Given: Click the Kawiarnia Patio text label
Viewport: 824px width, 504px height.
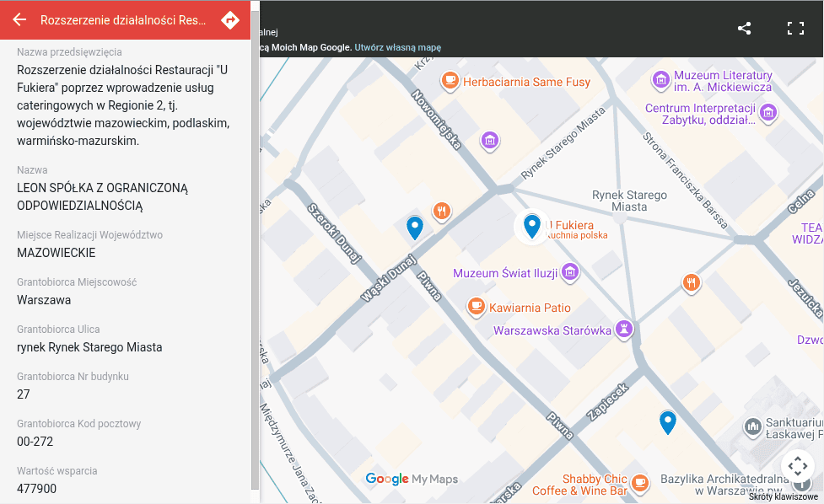Looking at the screenshot, I should [x=530, y=308].
